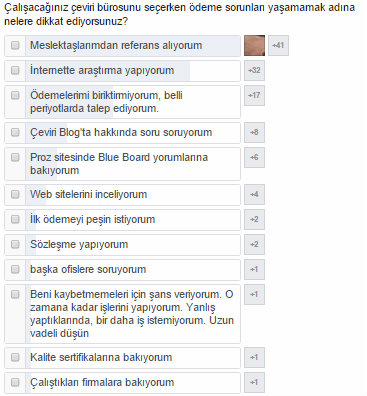Check 'Web sitelerini inceliyorum' checkbox
This screenshot has width=367, height=396.
coord(15,194)
